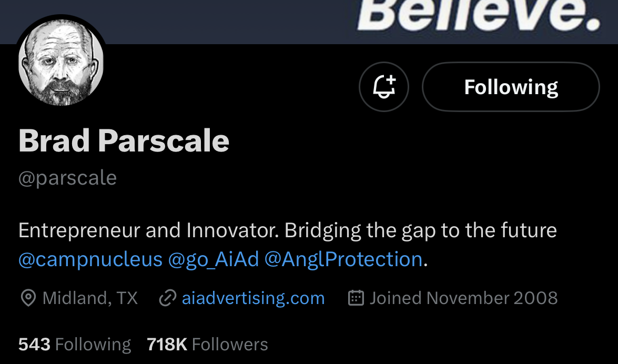The height and width of the screenshot is (364, 618).
Task: Select the @parscale username handle
Action: [x=68, y=178]
